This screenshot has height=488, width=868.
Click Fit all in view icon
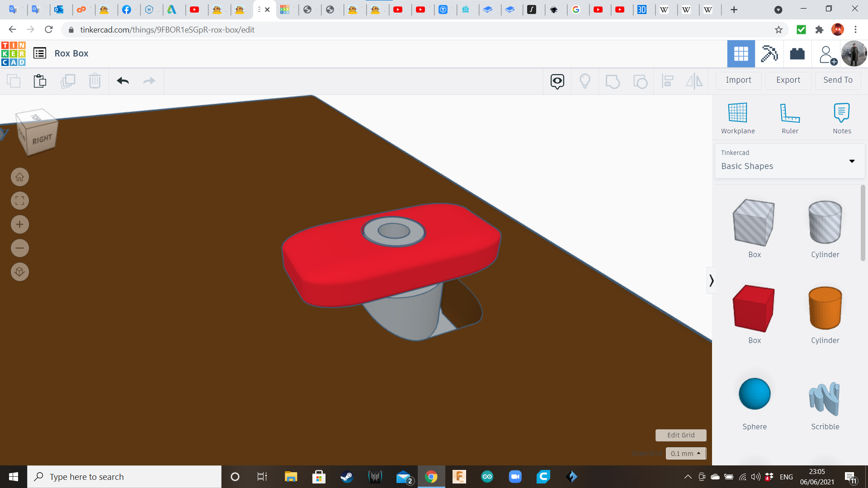(20, 201)
